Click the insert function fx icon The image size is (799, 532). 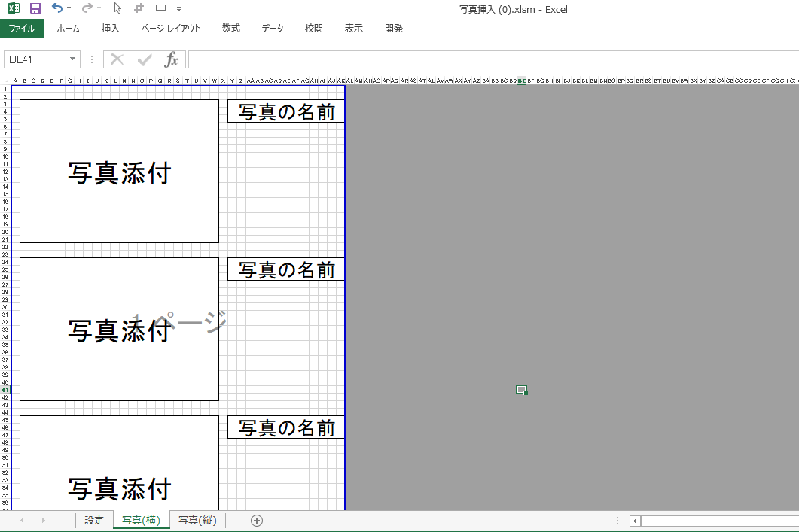[x=172, y=59]
